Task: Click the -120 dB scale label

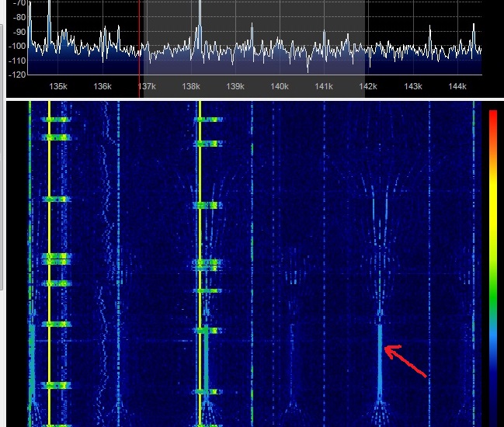Action: (17, 75)
